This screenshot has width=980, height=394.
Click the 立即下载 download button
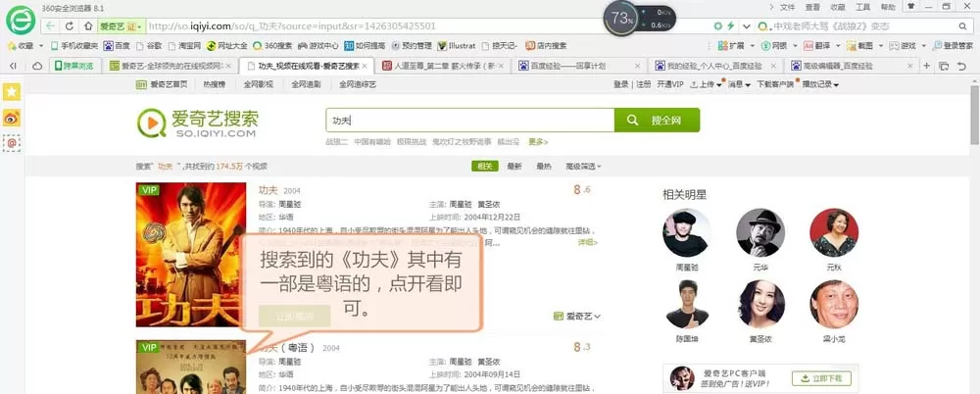[821, 378]
